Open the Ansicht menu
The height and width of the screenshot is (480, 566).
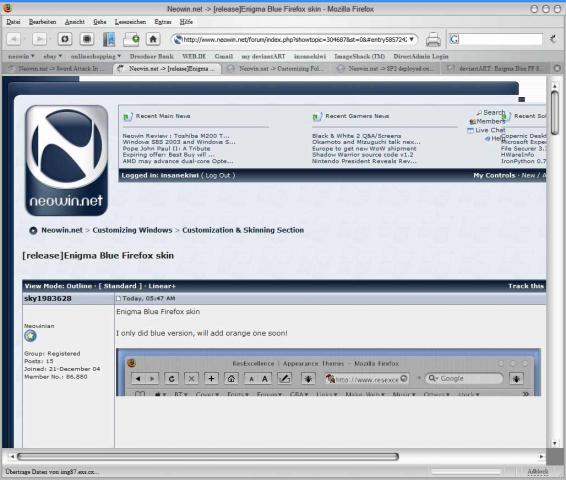point(75,22)
